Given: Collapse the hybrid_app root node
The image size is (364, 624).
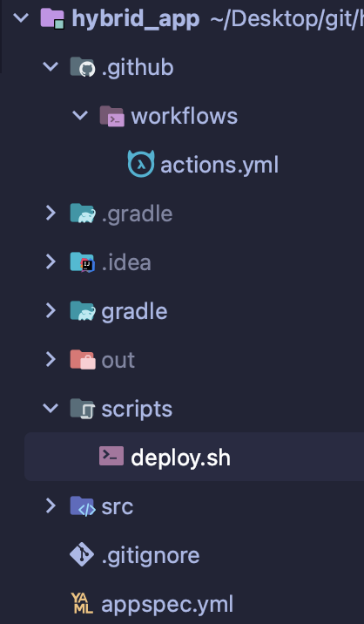Looking at the screenshot, I should [21, 18].
